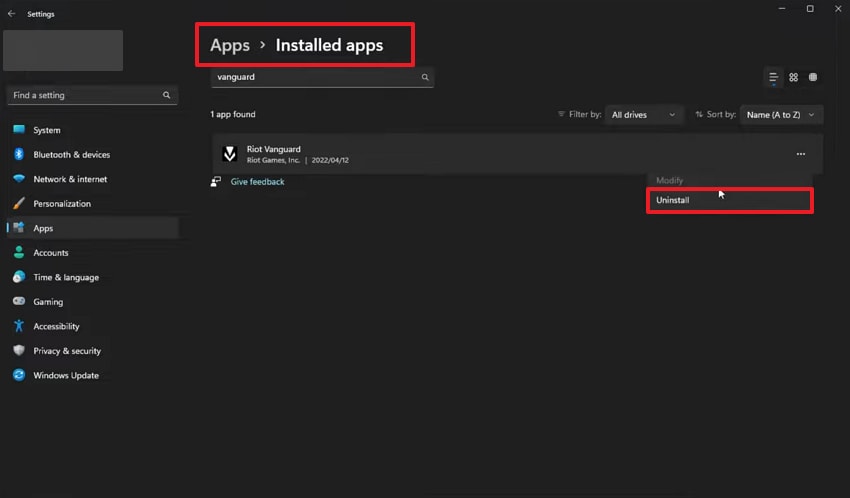The image size is (850, 498).
Task: Click the Accounts person icon
Action: 19,252
